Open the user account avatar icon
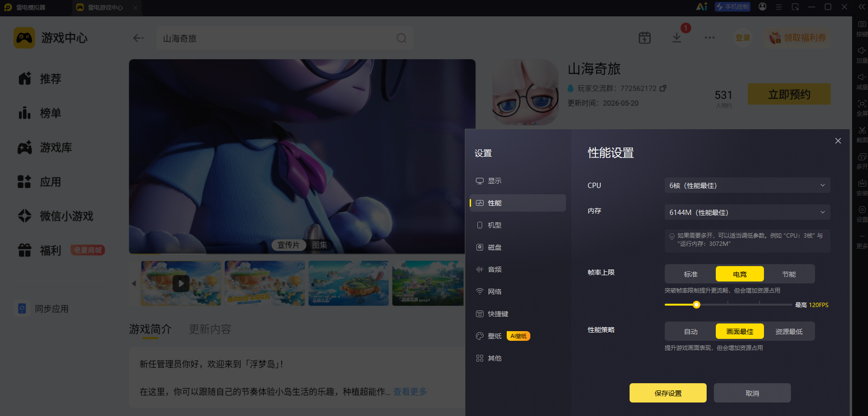The image size is (868, 416). coord(763,7)
